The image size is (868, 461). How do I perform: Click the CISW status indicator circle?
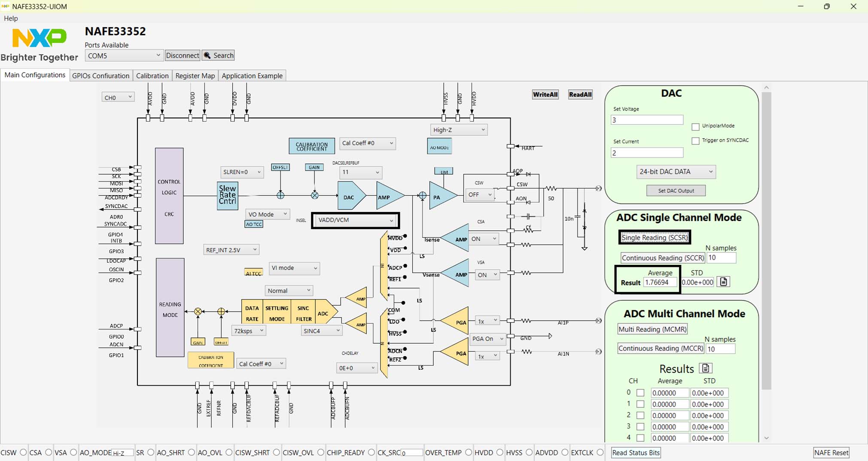23,452
